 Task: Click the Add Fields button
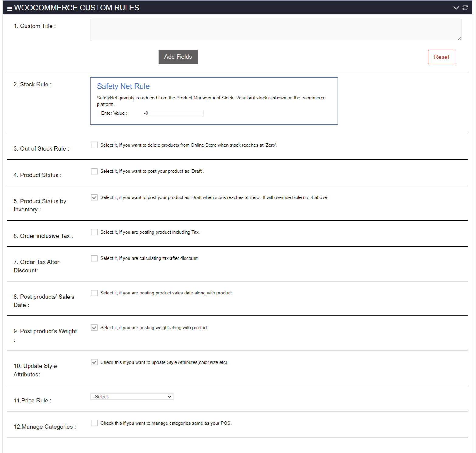click(178, 57)
